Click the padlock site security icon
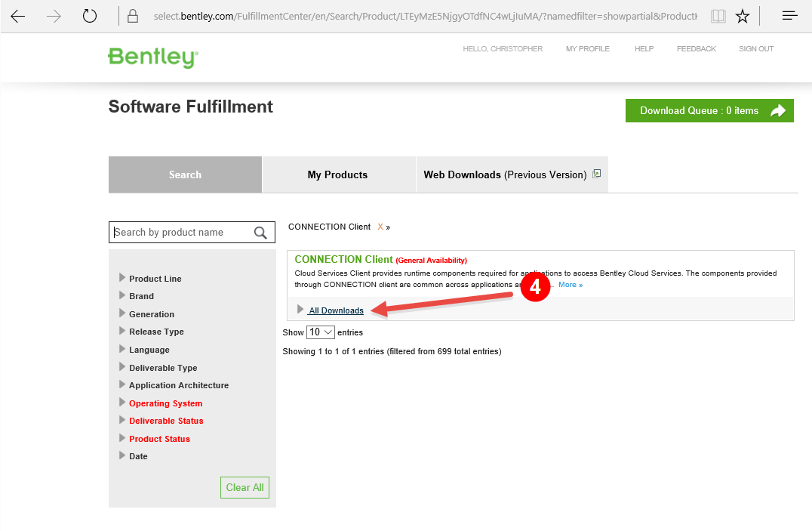 coord(133,16)
